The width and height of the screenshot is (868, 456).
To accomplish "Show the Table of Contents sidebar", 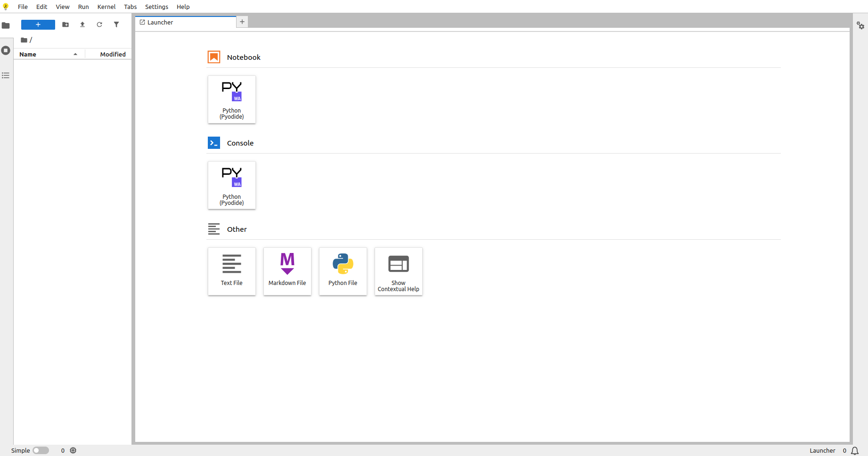I will [x=6, y=75].
